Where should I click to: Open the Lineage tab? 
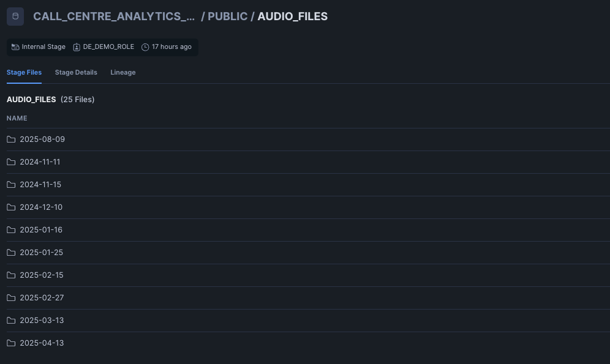click(x=123, y=72)
